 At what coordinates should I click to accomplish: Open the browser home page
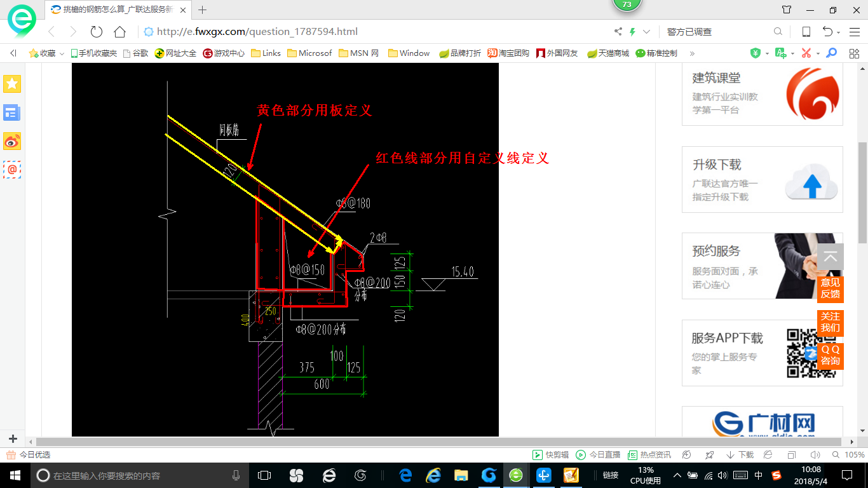(119, 32)
